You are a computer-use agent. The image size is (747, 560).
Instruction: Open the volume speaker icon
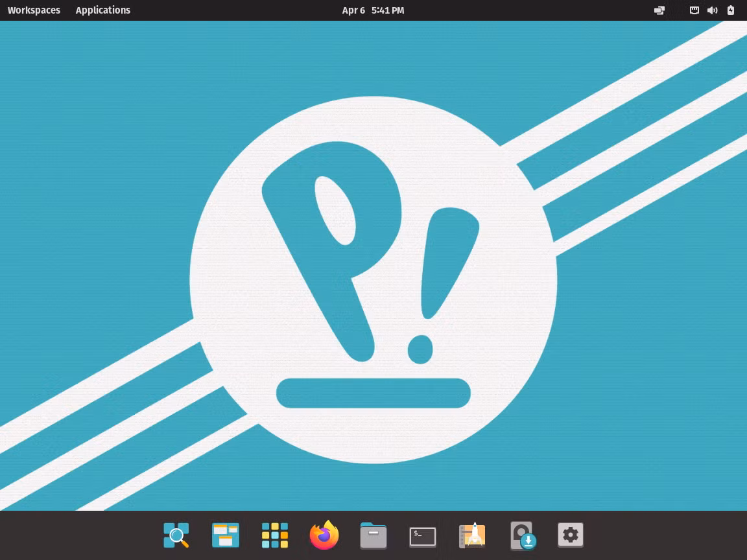pyautogui.click(x=712, y=10)
